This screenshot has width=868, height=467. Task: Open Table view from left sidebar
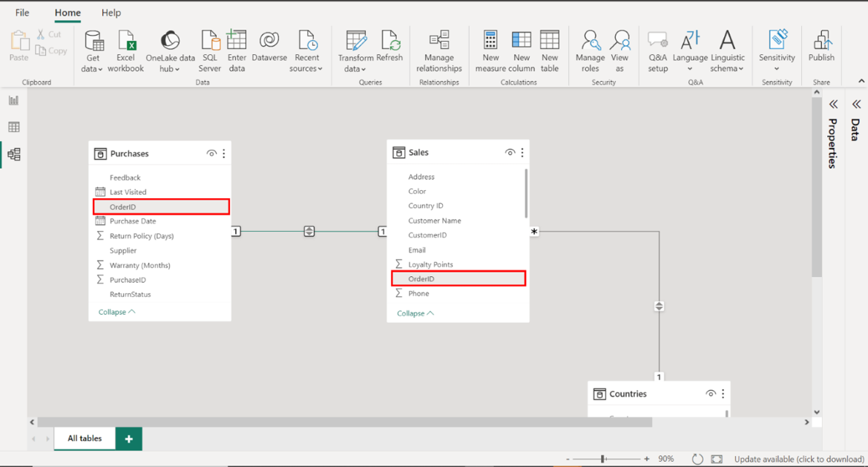tap(13, 127)
